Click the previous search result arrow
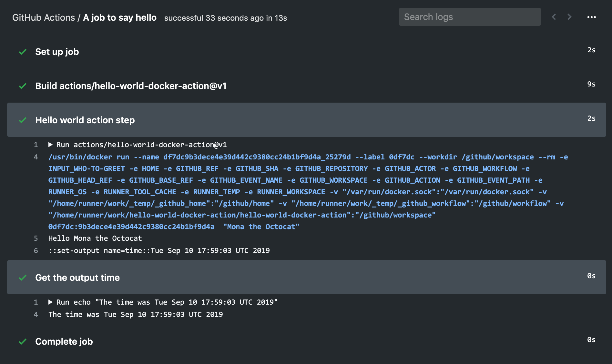612x364 pixels. click(554, 17)
